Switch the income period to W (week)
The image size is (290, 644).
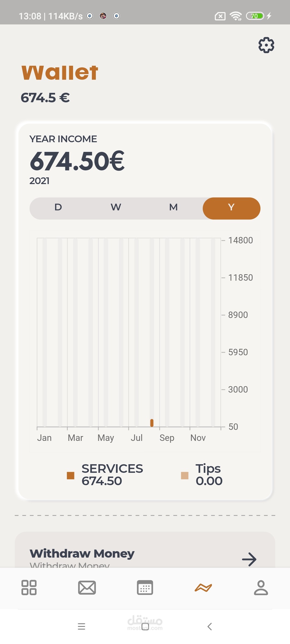coord(116,207)
